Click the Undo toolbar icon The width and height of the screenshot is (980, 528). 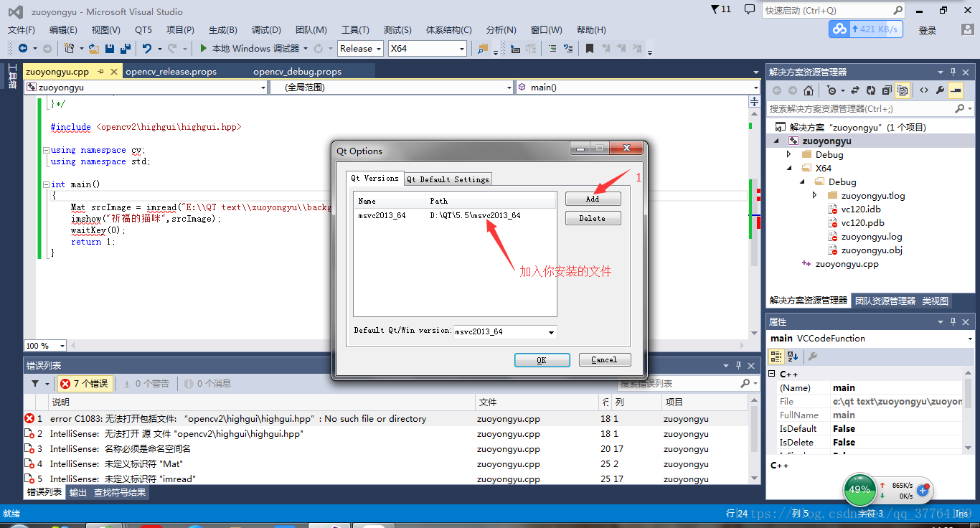tap(147, 48)
